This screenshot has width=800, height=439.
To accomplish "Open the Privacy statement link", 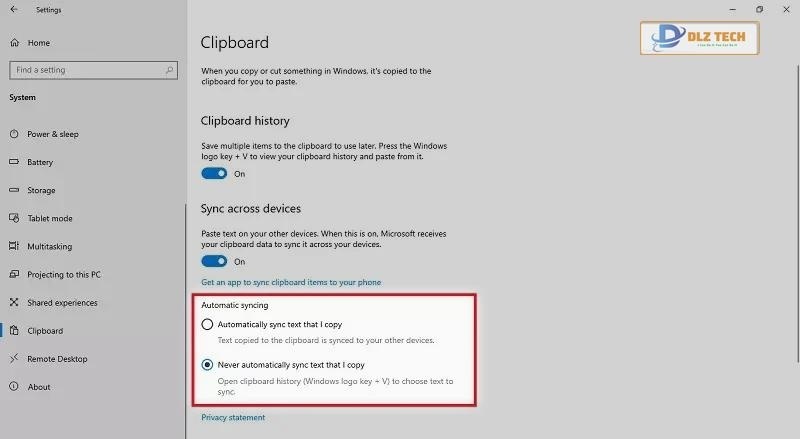I will 233,417.
